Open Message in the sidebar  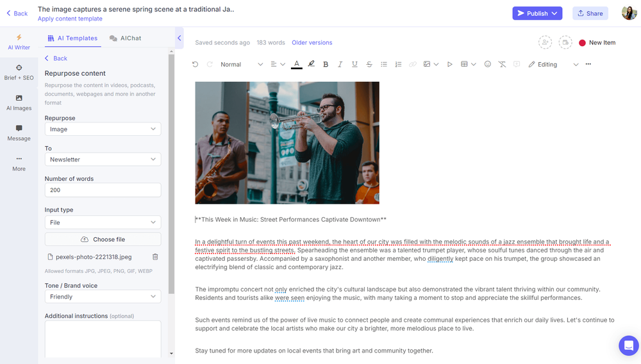pyautogui.click(x=19, y=133)
